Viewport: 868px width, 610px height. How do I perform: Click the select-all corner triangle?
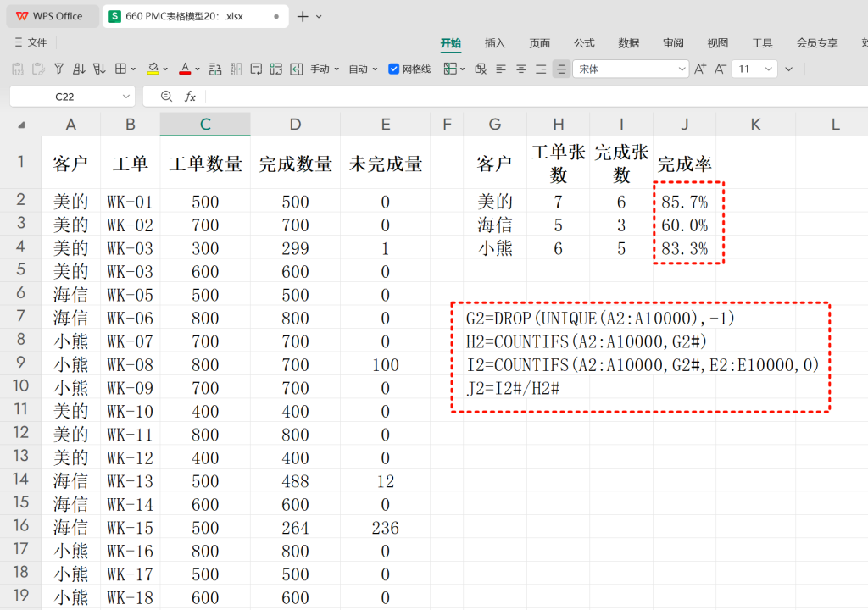pos(21,125)
